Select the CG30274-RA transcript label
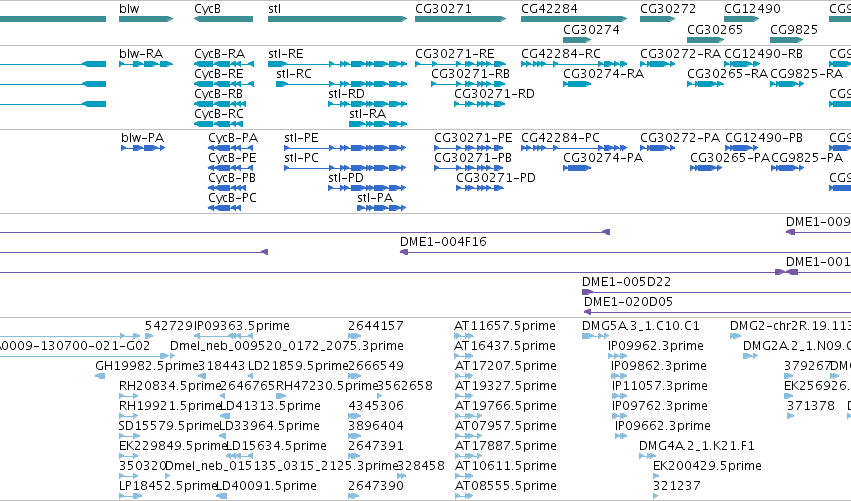This screenshot has height=501, width=851. tap(604, 74)
